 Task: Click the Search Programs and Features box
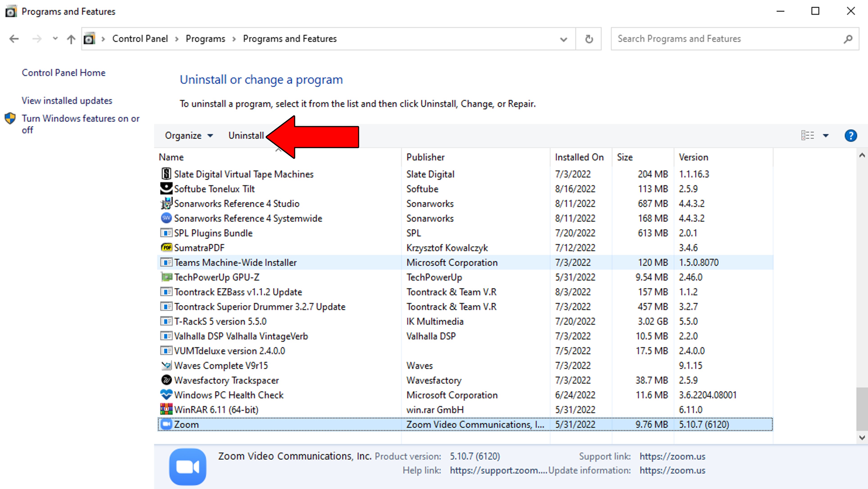(x=728, y=39)
